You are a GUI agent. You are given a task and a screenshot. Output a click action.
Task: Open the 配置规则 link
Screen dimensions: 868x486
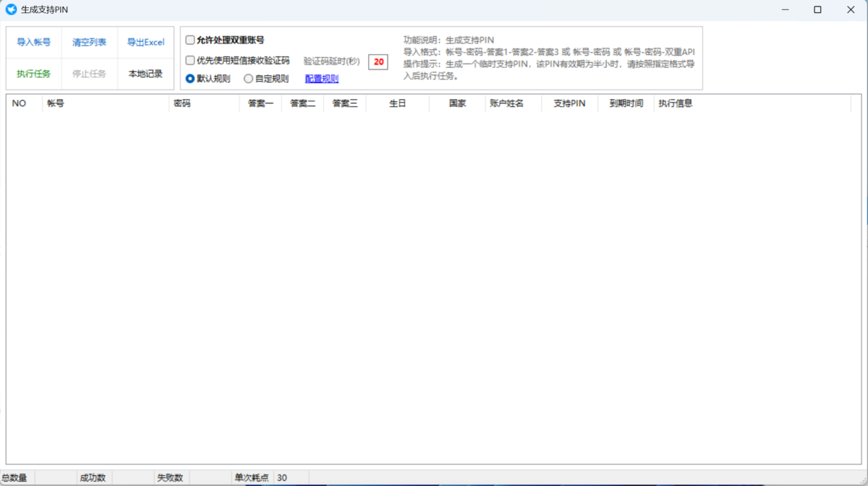322,79
